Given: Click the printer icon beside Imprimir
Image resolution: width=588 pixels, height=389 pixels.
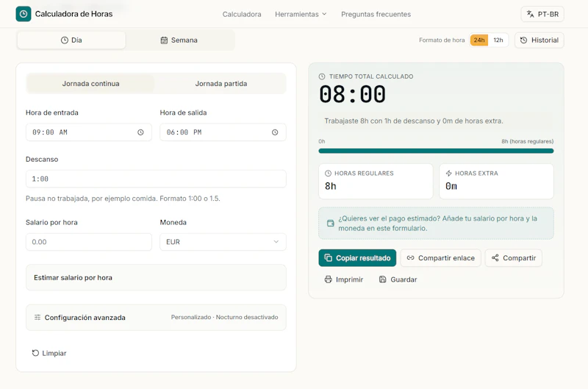Looking at the screenshot, I should tap(328, 279).
